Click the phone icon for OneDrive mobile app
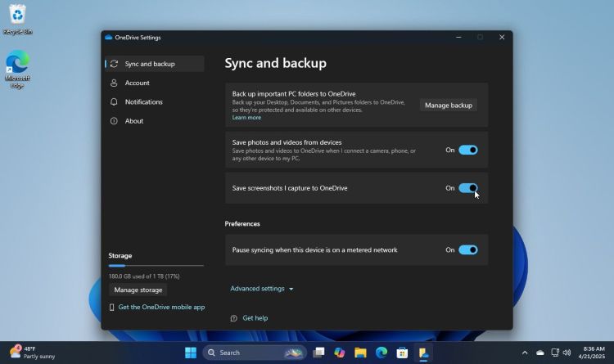This screenshot has height=364, width=614. (112, 308)
